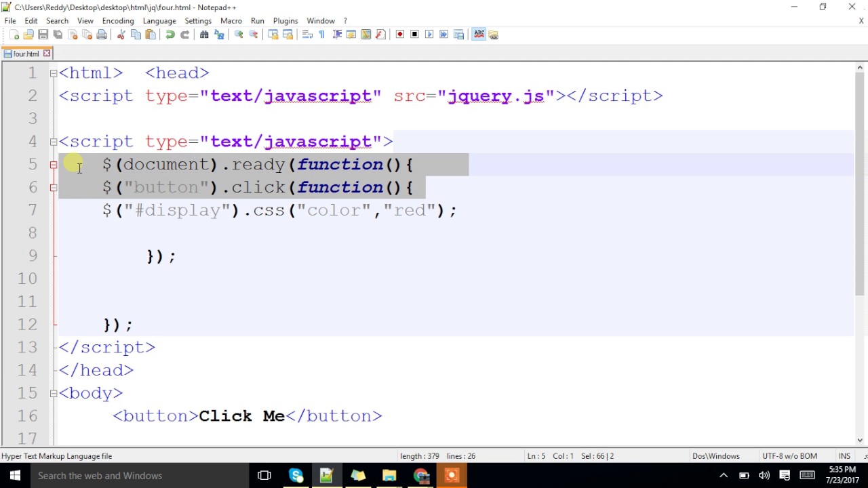Toggle synchronize horizontal scrolling

click(x=288, y=35)
